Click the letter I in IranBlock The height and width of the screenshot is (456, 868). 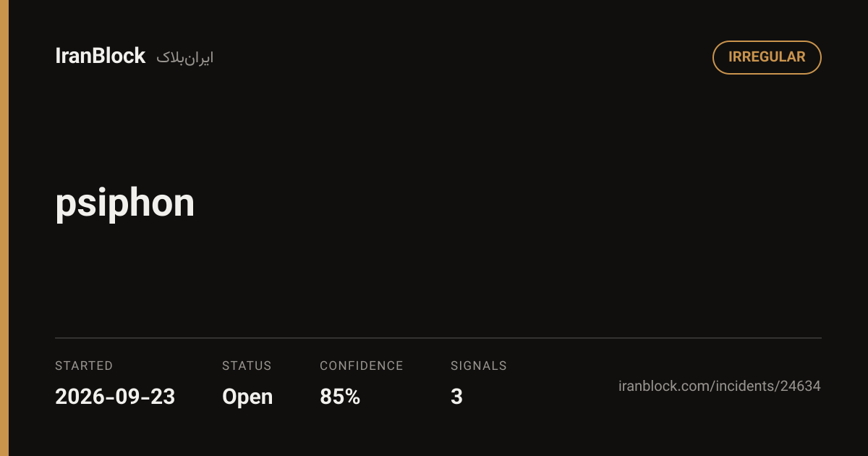point(58,56)
